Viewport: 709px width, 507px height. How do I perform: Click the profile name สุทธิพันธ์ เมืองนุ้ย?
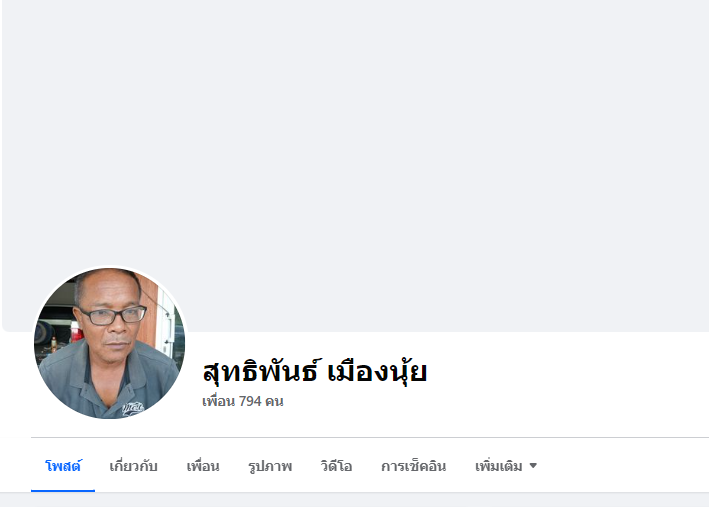(x=315, y=371)
